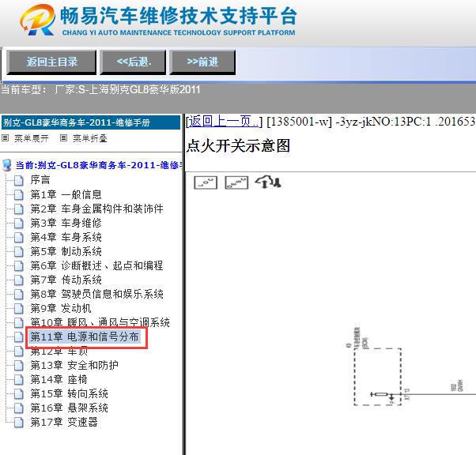Click the page icon beside 第5章
Screen dimensions: 476x455
click(x=19, y=252)
